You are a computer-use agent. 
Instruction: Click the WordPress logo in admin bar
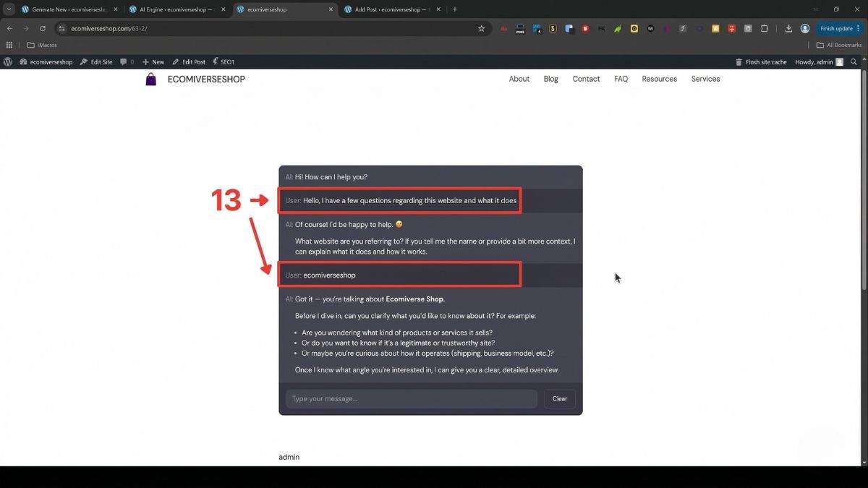point(8,62)
